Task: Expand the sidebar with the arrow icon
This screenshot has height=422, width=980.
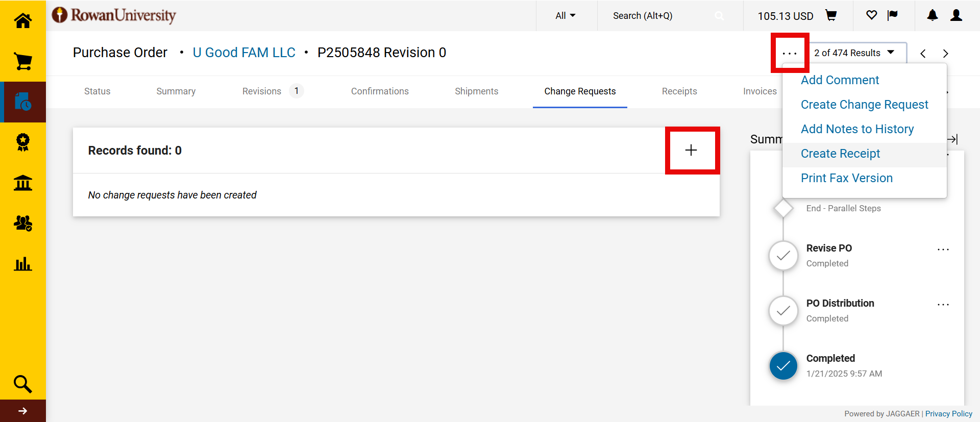Action: point(23,411)
